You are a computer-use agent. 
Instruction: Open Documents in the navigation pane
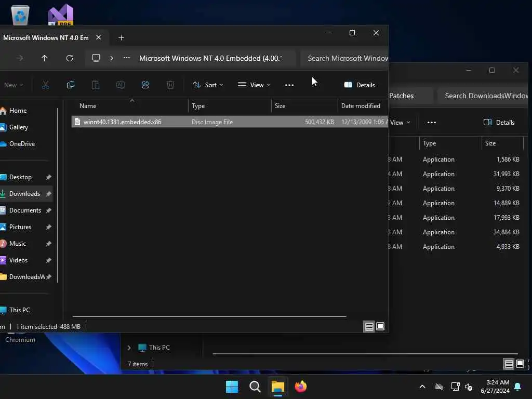(x=27, y=210)
